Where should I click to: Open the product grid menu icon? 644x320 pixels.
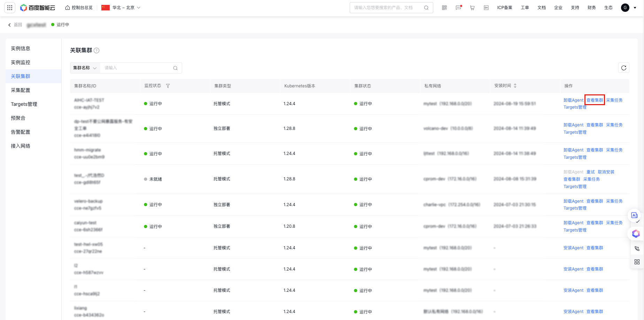coord(10,8)
